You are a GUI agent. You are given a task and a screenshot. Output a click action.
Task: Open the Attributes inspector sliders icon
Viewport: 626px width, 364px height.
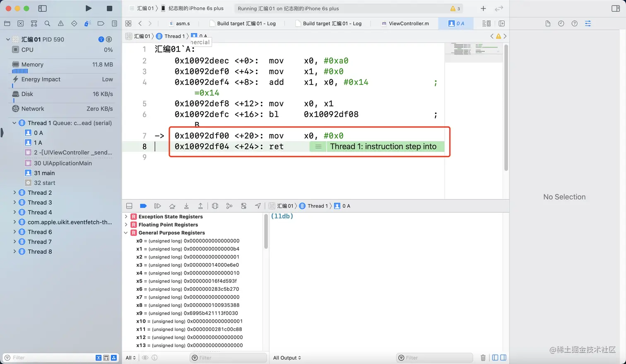pyautogui.click(x=588, y=24)
